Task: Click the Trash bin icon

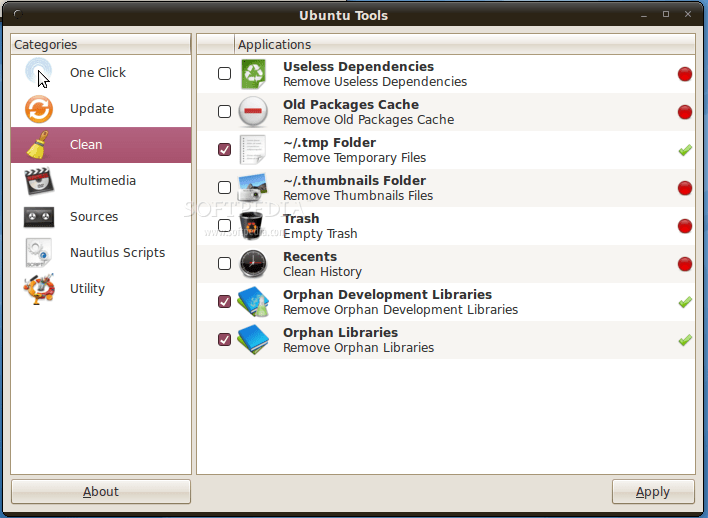Action: coord(251,225)
